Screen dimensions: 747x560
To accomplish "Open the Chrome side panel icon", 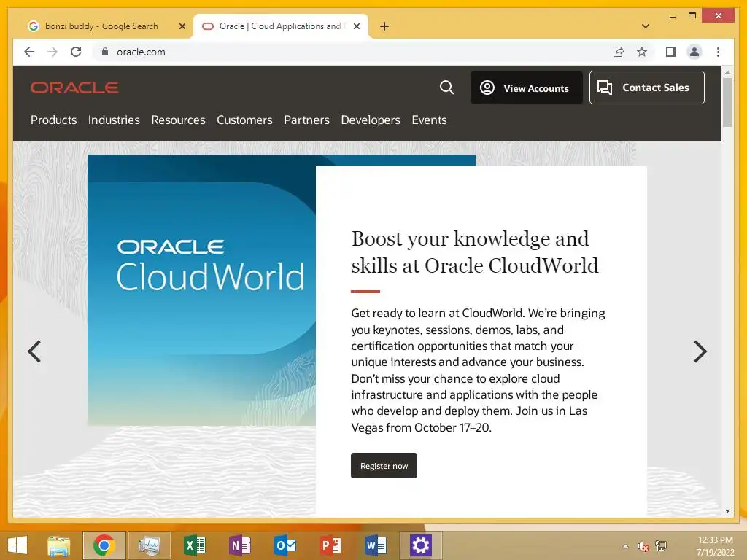I will pyautogui.click(x=671, y=52).
